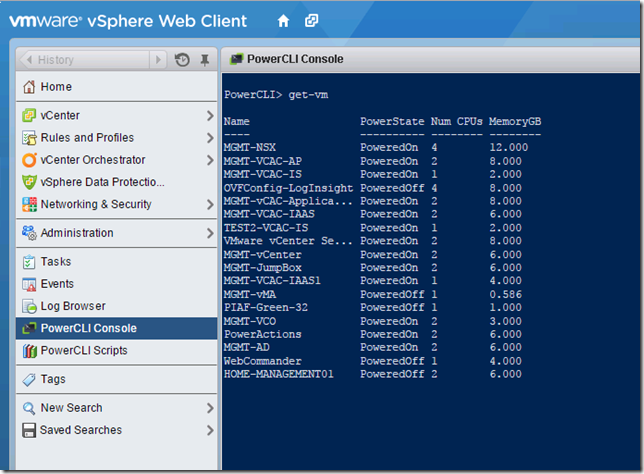Click the PowerState column header
The image size is (644, 474).
392,122
